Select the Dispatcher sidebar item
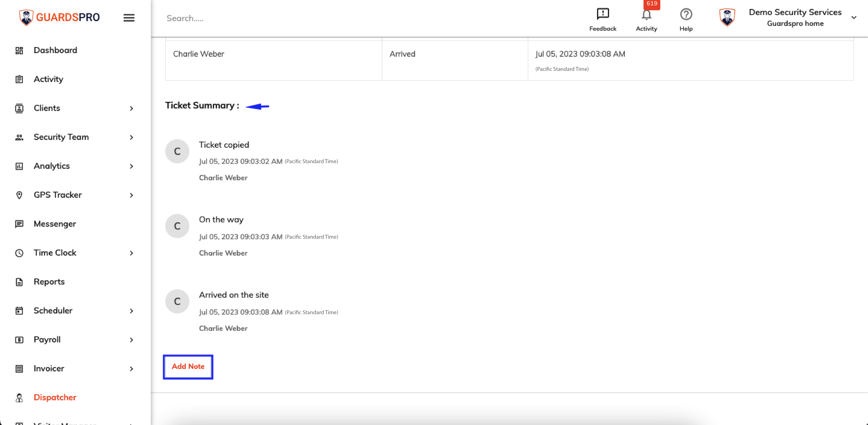 (55, 397)
